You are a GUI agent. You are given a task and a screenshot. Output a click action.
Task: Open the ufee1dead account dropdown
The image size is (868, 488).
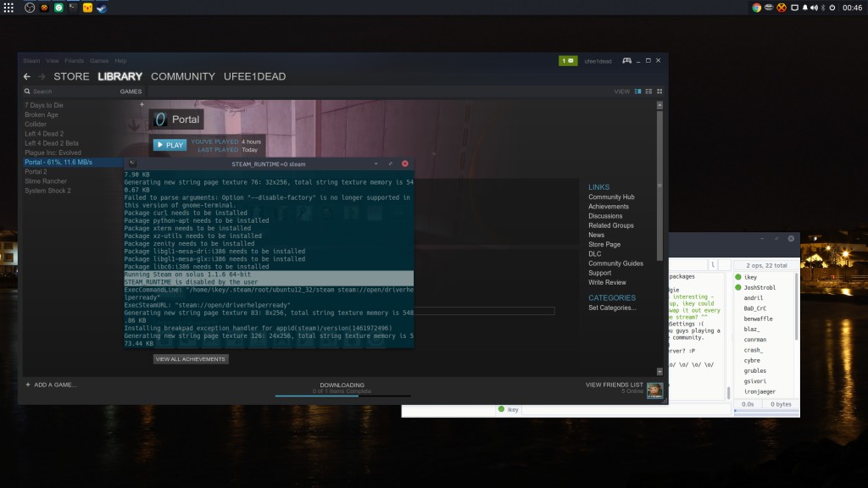[x=598, y=61]
